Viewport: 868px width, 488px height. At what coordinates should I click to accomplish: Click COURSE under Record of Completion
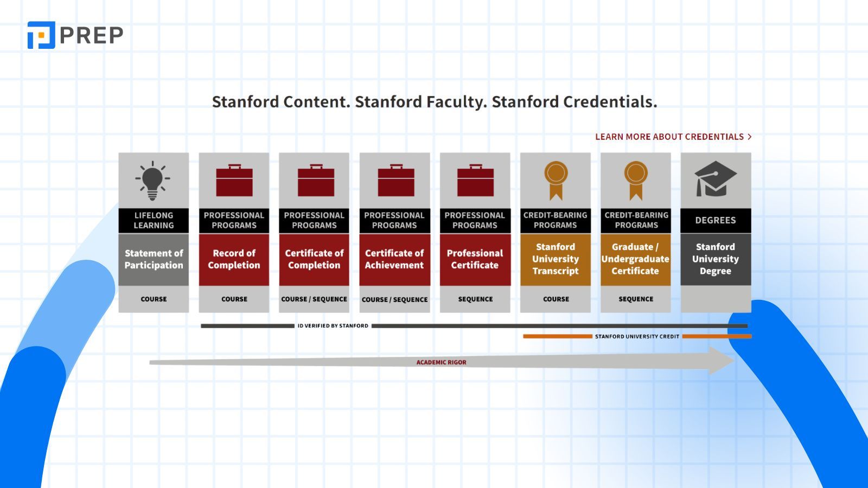pos(234,299)
